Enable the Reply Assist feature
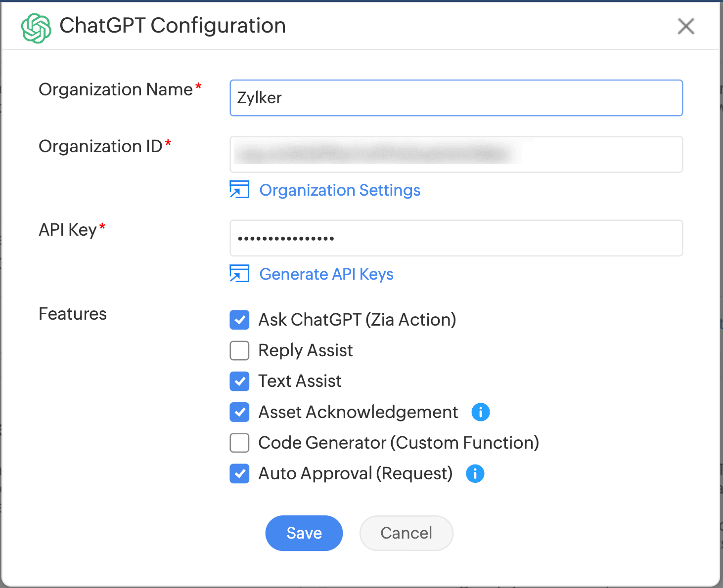 tap(239, 350)
